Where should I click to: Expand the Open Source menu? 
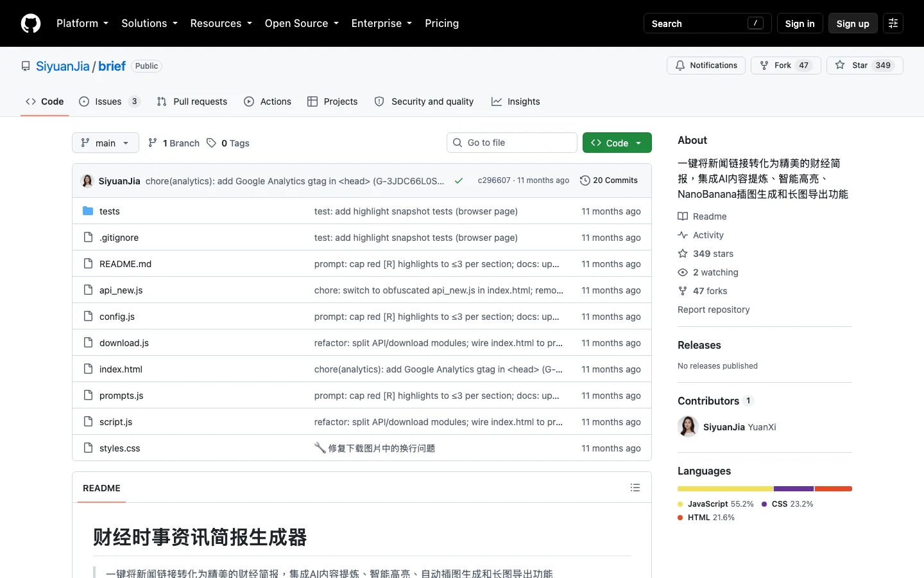click(x=302, y=23)
